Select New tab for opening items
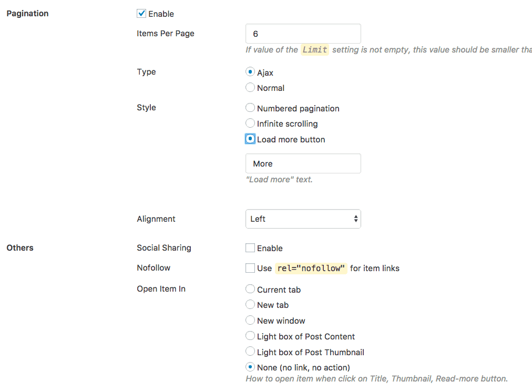 pyautogui.click(x=250, y=304)
